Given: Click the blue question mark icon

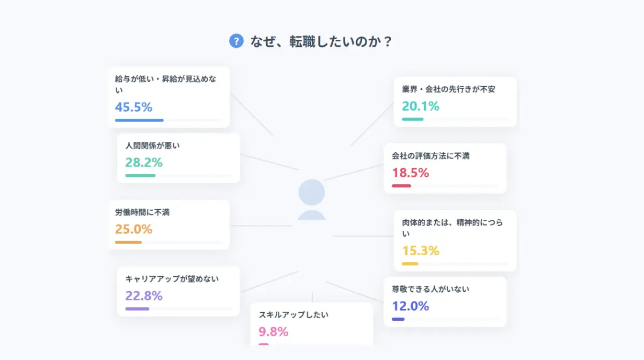Looking at the screenshot, I should pyautogui.click(x=237, y=41).
